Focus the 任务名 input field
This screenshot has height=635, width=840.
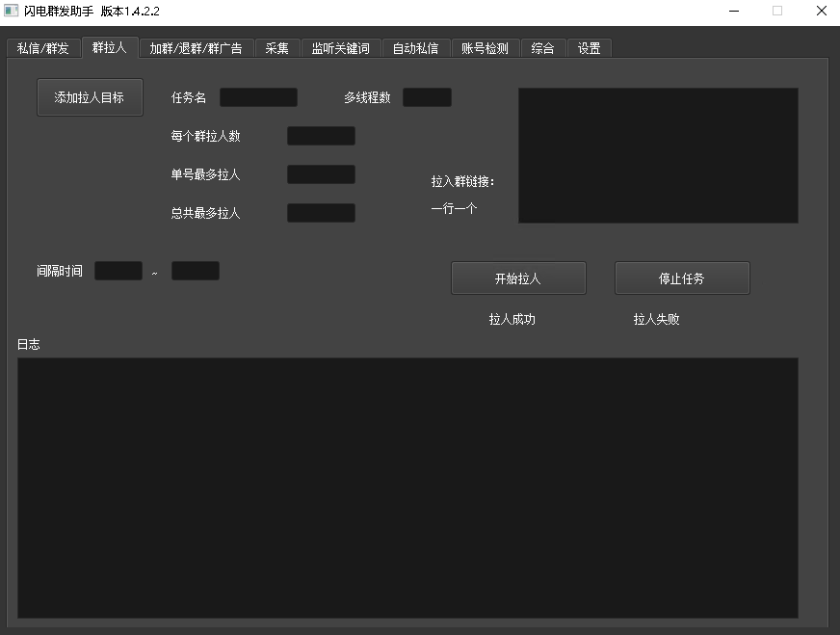tap(258, 97)
